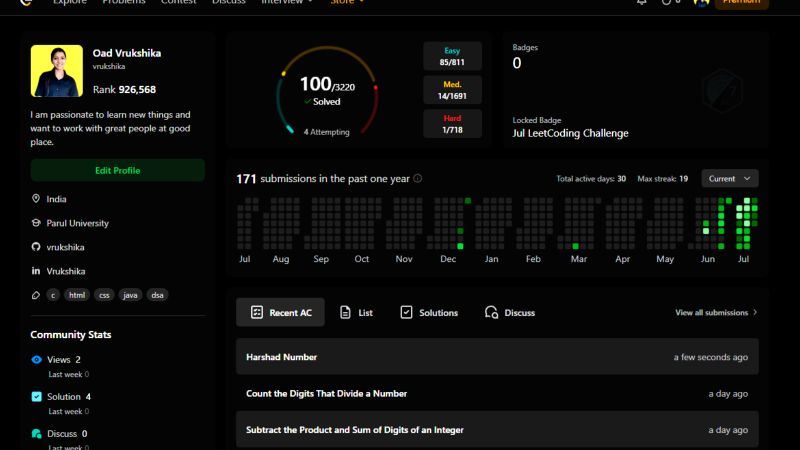This screenshot has height=450, width=800.
Task: Click the Edit Profile button
Action: (117, 170)
